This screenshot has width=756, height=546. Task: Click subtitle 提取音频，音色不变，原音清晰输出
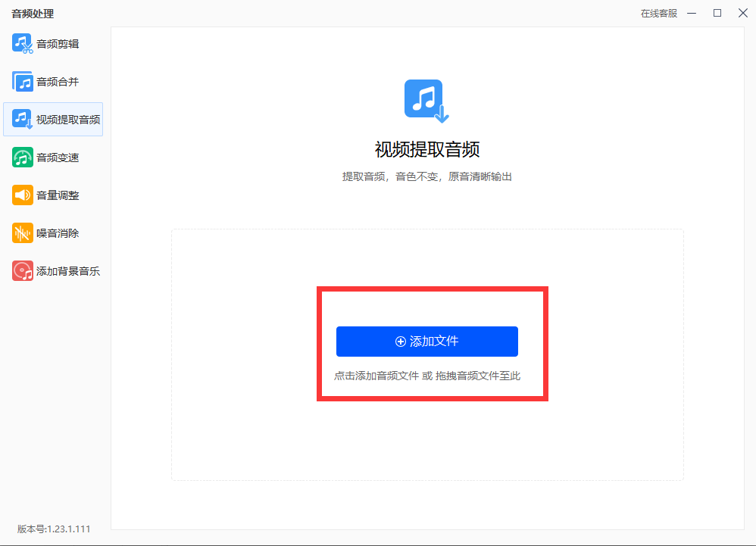[427, 177]
